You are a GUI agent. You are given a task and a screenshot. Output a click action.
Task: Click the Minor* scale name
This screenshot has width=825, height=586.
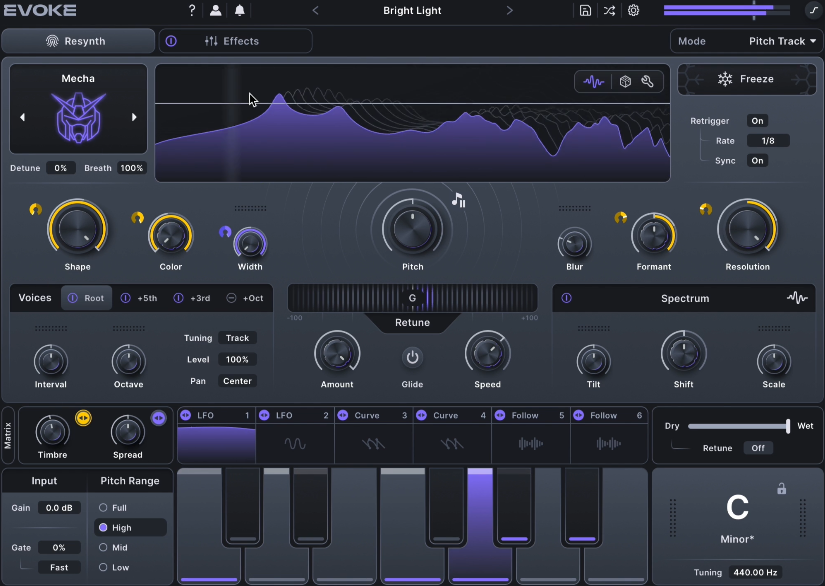(737, 539)
